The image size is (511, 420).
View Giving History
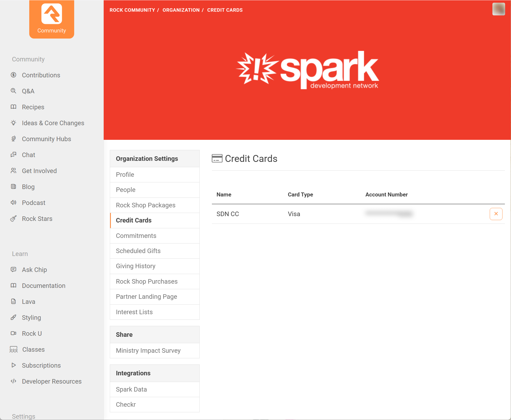(x=155, y=266)
